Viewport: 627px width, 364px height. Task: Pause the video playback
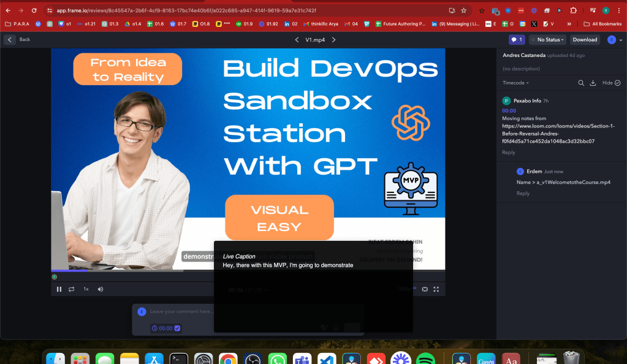[59, 289]
